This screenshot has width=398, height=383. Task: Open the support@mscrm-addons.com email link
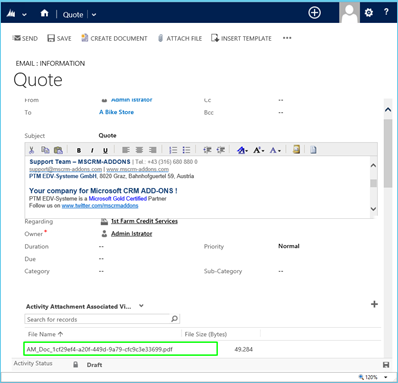coord(65,169)
